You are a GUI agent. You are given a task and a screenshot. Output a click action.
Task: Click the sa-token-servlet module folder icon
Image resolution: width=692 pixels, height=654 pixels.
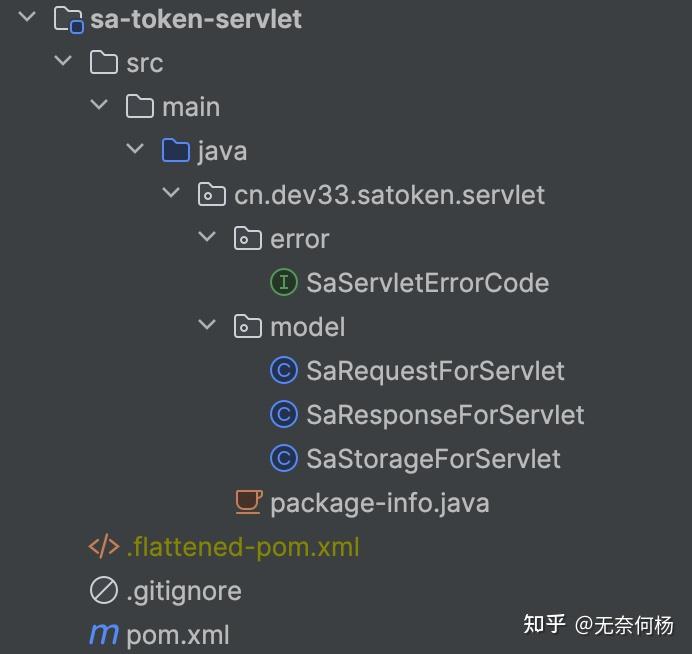[67, 19]
